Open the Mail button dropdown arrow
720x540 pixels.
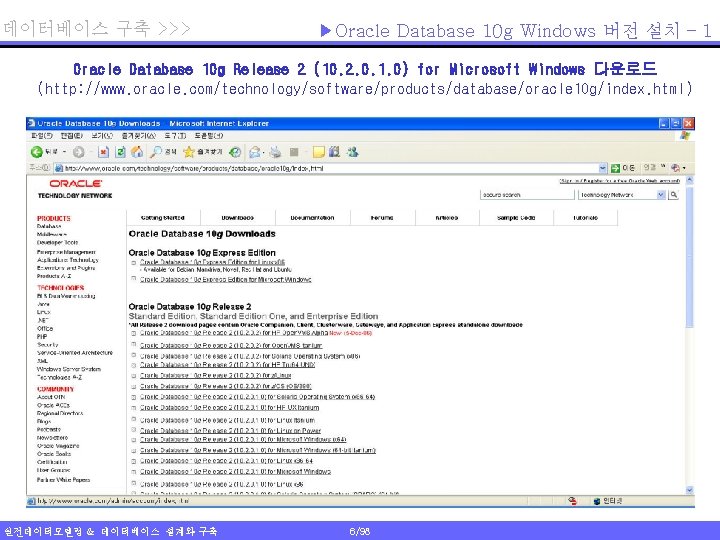[265, 152]
